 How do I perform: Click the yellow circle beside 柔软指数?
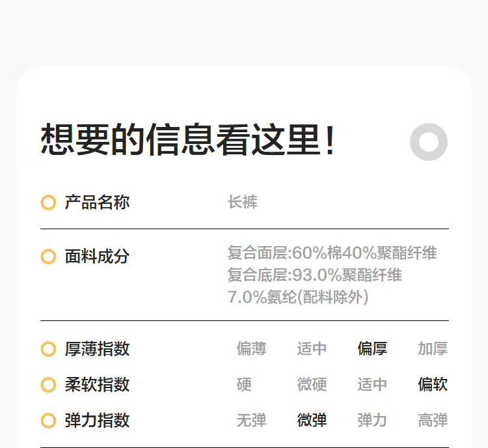(48, 384)
